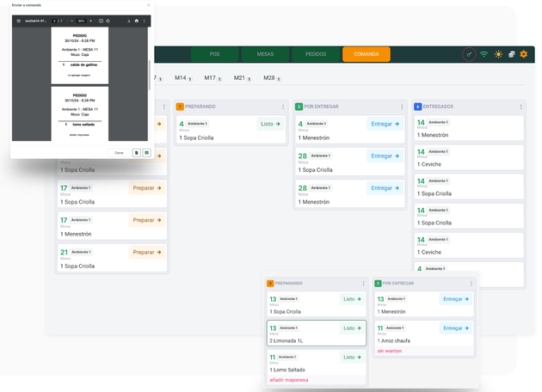Click Cerrar in the comanda dialog

120,153
